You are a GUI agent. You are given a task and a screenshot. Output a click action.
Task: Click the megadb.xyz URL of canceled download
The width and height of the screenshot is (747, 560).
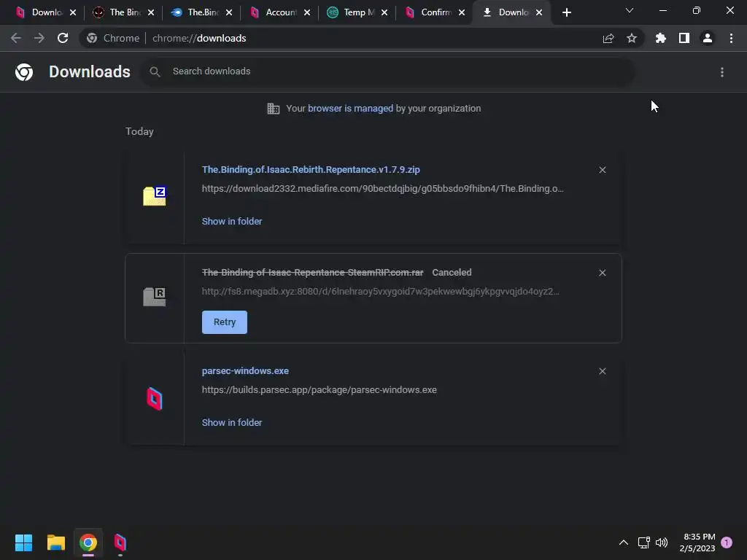[381, 292]
